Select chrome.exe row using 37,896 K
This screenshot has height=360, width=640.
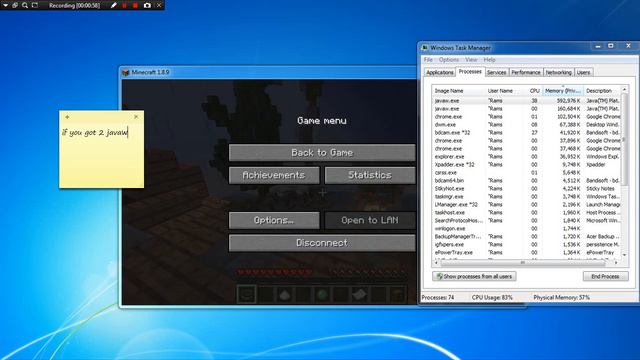pos(527,140)
